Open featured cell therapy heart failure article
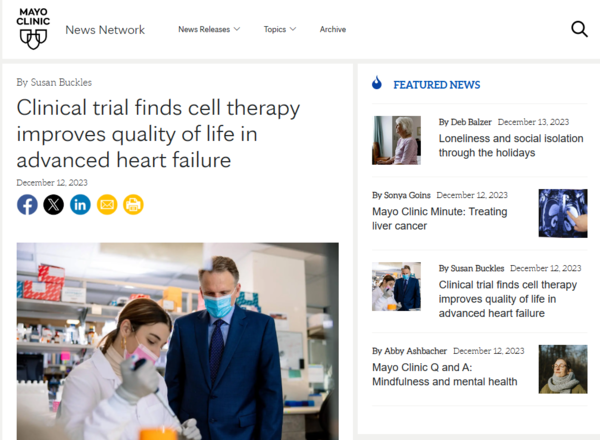This screenshot has width=600, height=440. [508, 299]
